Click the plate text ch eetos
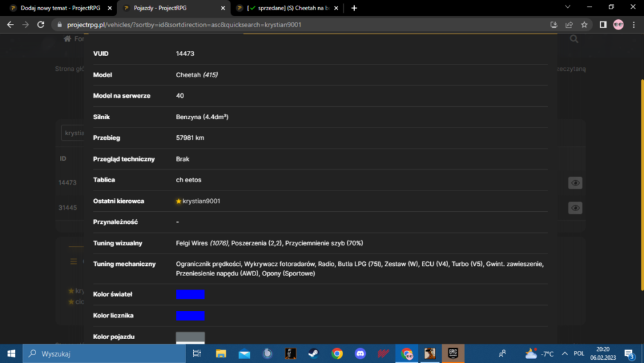 point(189,180)
